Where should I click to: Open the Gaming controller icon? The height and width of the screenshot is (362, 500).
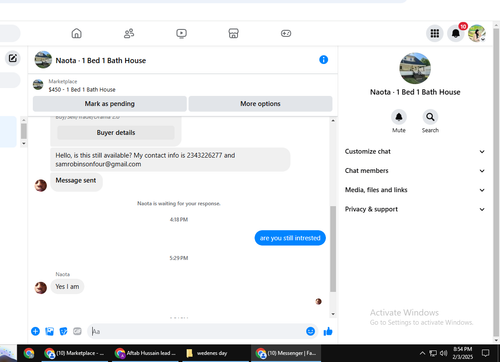(x=286, y=33)
